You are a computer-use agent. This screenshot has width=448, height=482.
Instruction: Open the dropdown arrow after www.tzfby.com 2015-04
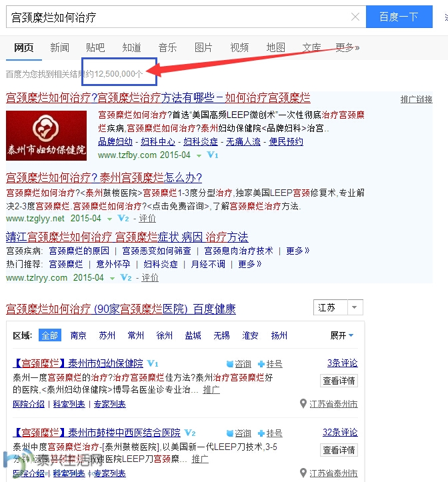(199, 155)
